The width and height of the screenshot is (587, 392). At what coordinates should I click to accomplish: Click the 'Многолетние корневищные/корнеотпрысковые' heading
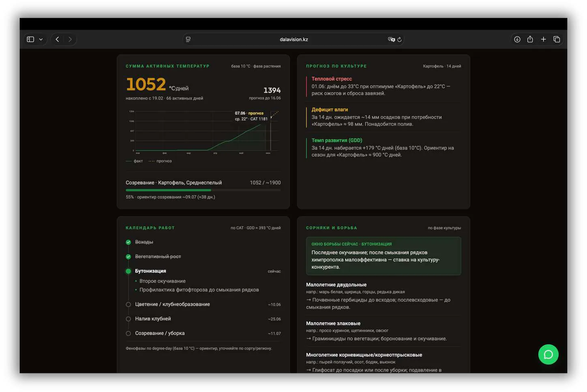pos(364,355)
